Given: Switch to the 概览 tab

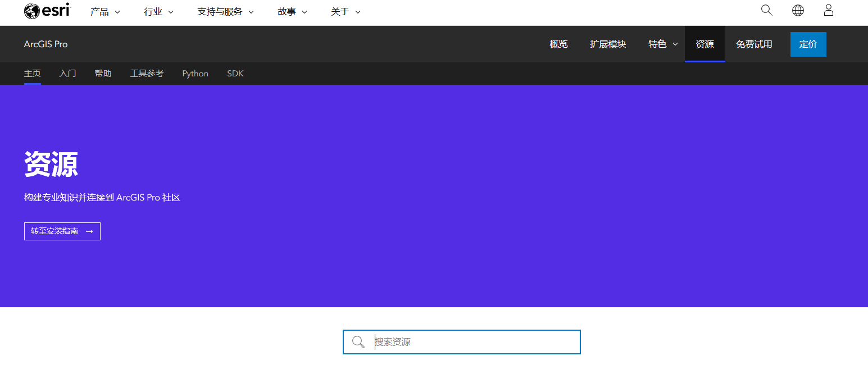Looking at the screenshot, I should pyautogui.click(x=558, y=44).
